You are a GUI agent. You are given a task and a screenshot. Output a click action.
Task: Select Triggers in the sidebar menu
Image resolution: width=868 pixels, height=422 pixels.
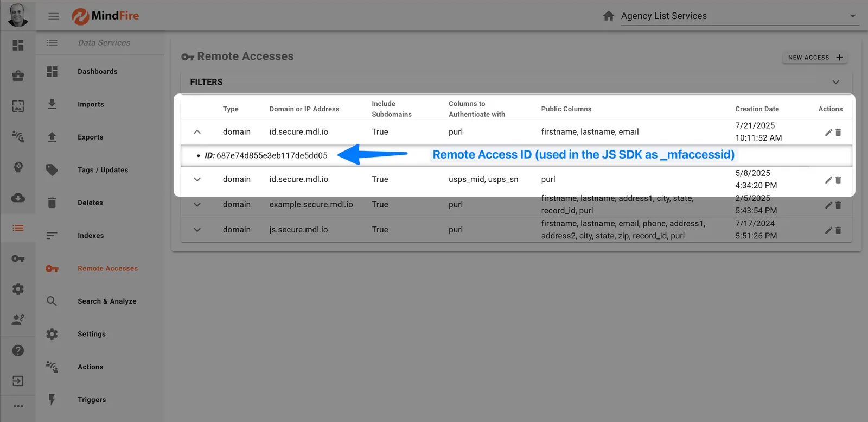click(x=92, y=400)
